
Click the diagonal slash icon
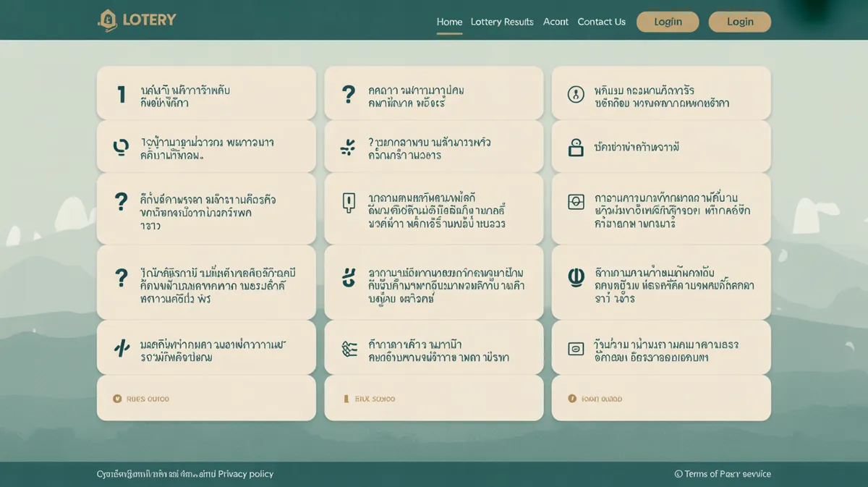pyautogui.click(x=122, y=349)
